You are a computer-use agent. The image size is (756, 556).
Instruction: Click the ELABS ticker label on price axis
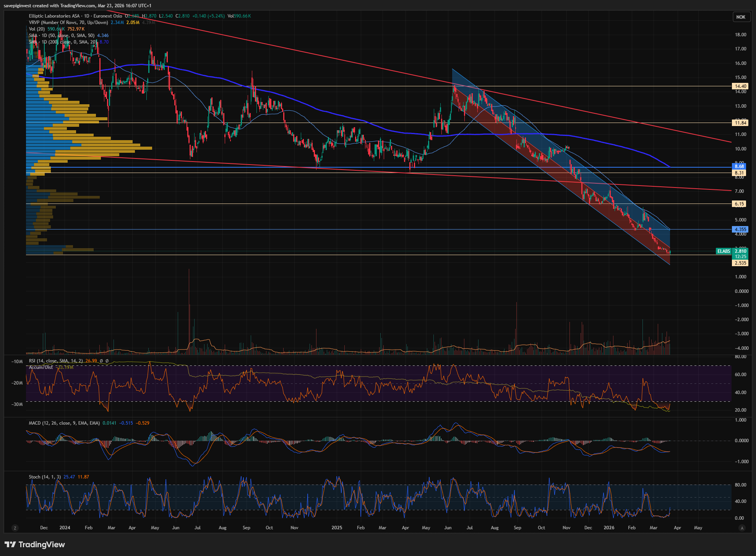(x=724, y=251)
